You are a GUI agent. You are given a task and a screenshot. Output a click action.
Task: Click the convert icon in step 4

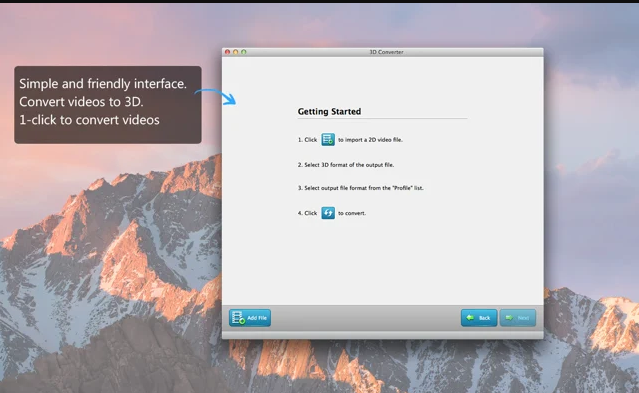tap(328, 213)
